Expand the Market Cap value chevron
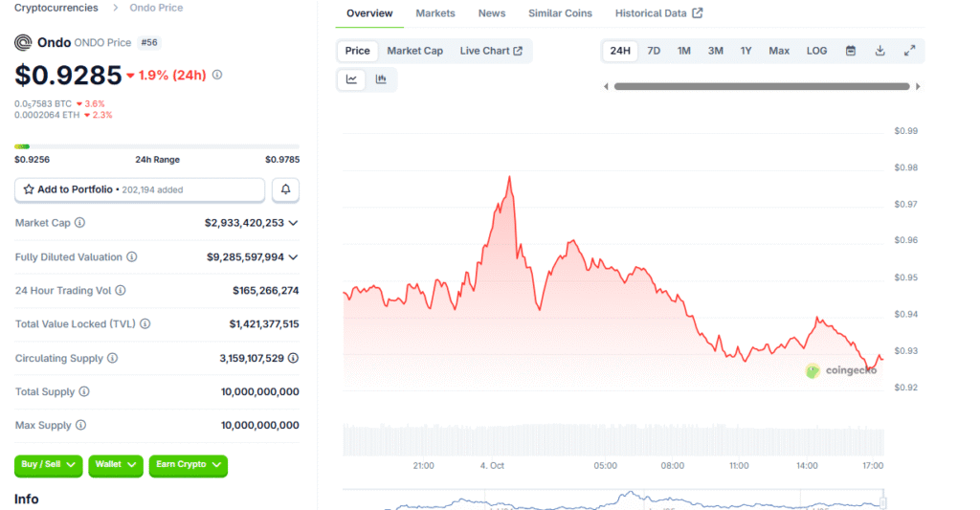The image size is (980, 510). (x=293, y=223)
